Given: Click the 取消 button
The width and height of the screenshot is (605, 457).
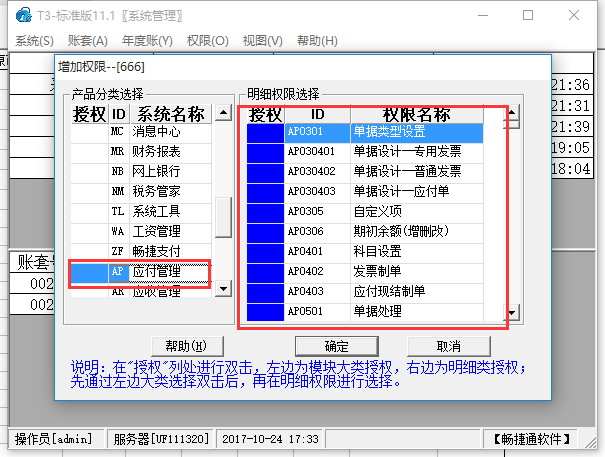Looking at the screenshot, I should [x=449, y=346].
